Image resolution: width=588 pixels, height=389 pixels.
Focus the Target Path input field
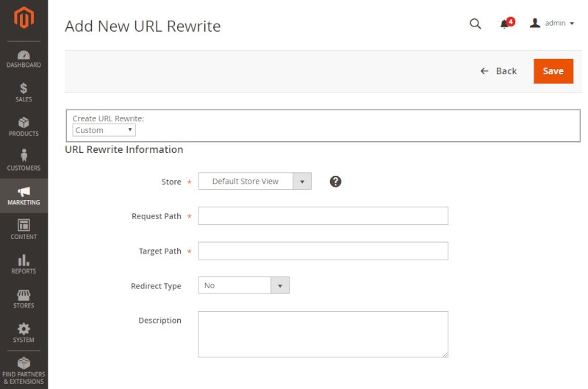[x=323, y=251]
